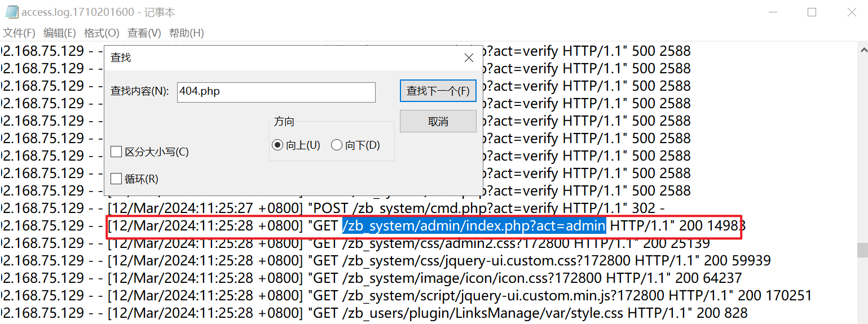This screenshot has width=868, height=324.
Task: Click the vertical scrollbar up arrow
Action: coord(862,50)
